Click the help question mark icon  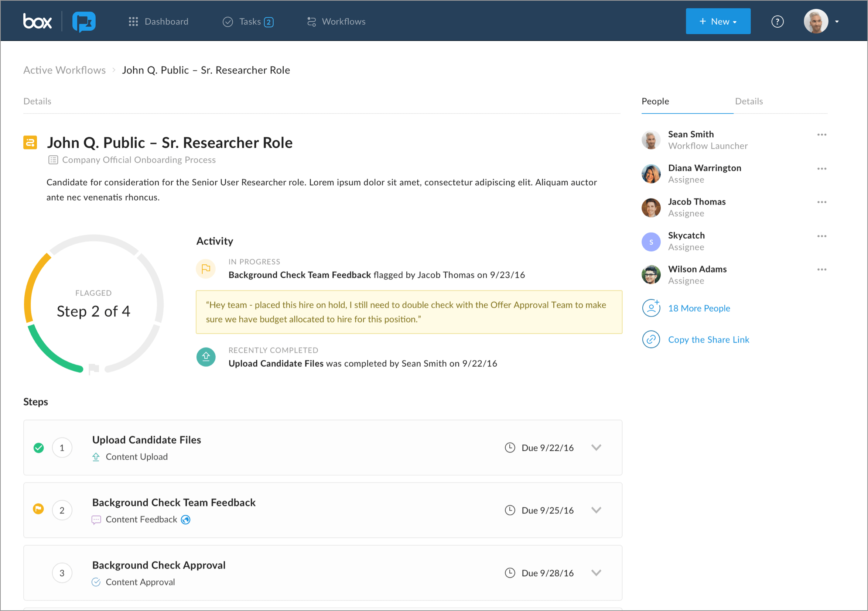(x=778, y=21)
